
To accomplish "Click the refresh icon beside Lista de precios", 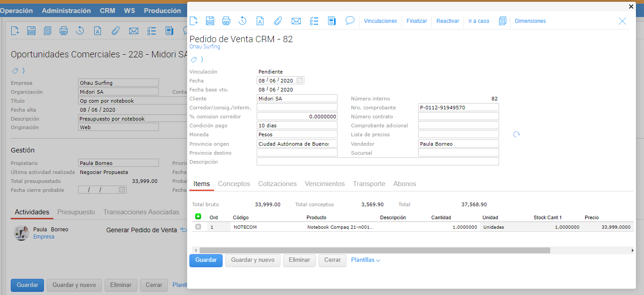I will tap(517, 134).
